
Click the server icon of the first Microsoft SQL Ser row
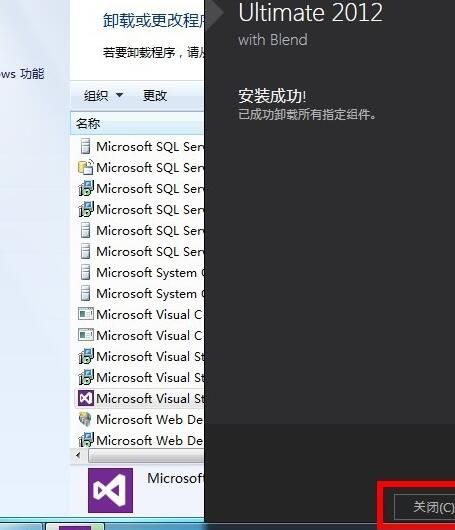click(x=86, y=146)
